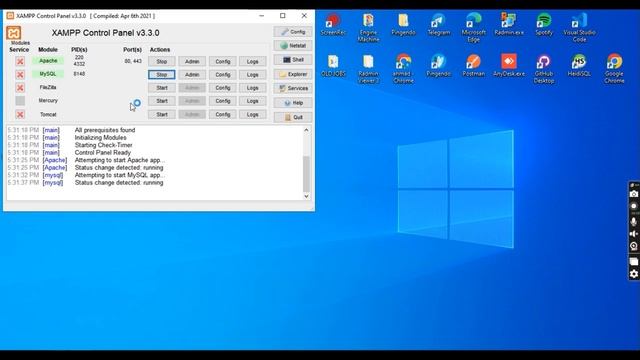The image size is (640, 360).
Task: Click the gray Mercury service checkbox
Action: tap(20, 100)
